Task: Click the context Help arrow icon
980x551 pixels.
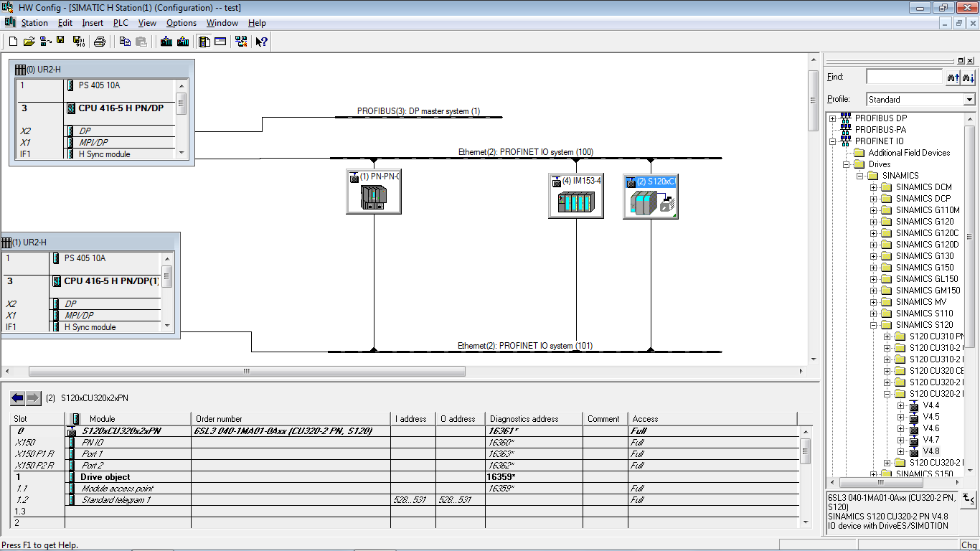Action: tap(262, 42)
